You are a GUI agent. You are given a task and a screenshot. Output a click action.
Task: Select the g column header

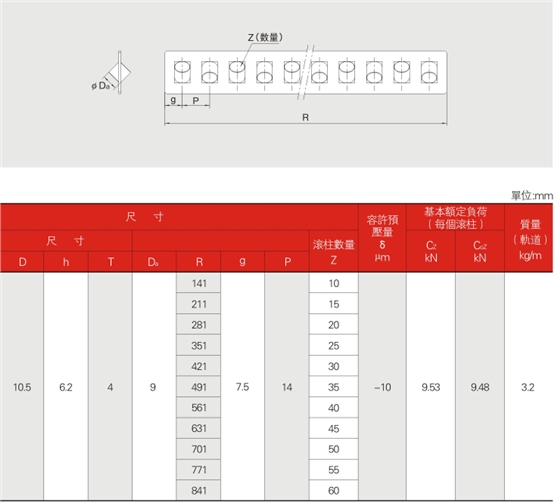click(242, 262)
